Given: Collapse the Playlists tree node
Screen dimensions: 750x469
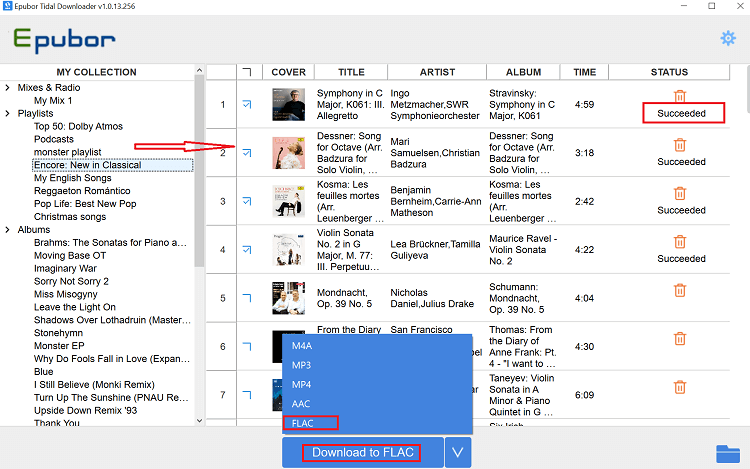Looking at the screenshot, I should pos(7,113).
